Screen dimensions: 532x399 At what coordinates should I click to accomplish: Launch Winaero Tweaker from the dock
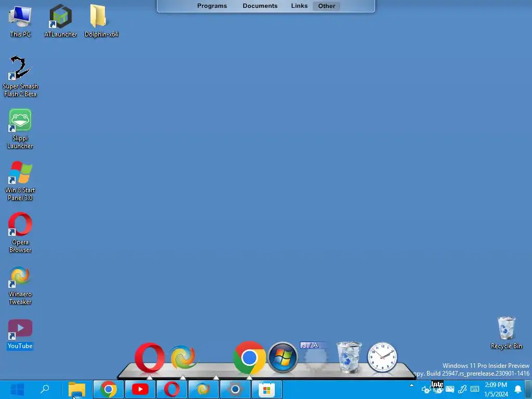click(x=183, y=357)
